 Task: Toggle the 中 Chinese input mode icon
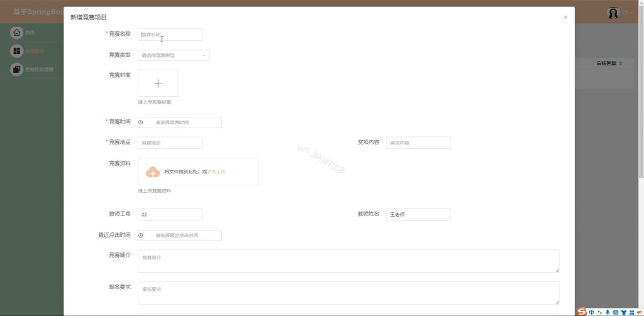tap(591, 312)
